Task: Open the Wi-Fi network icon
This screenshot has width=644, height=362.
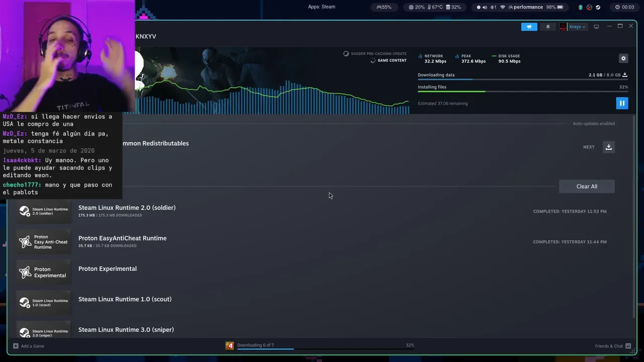Action: [x=503, y=7]
